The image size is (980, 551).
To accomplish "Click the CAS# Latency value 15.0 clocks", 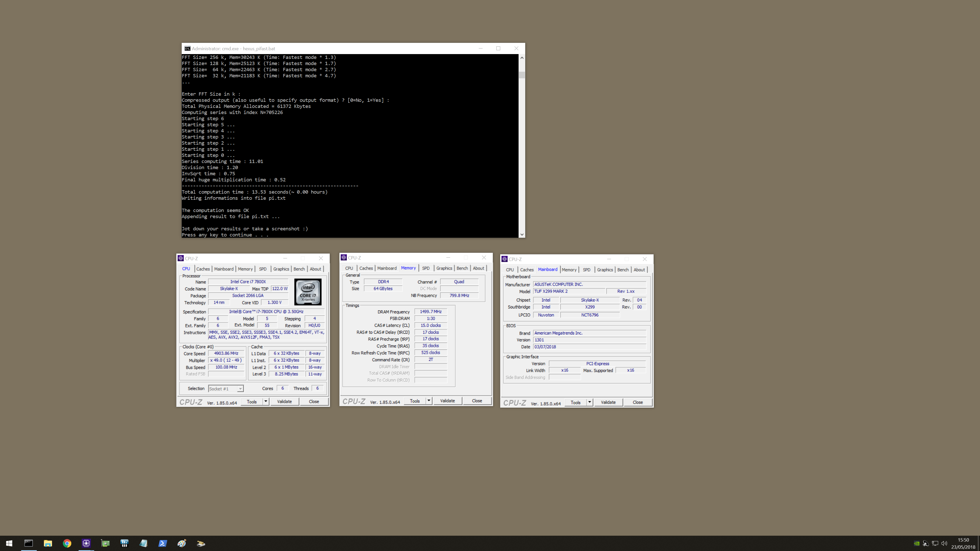I will click(x=431, y=325).
